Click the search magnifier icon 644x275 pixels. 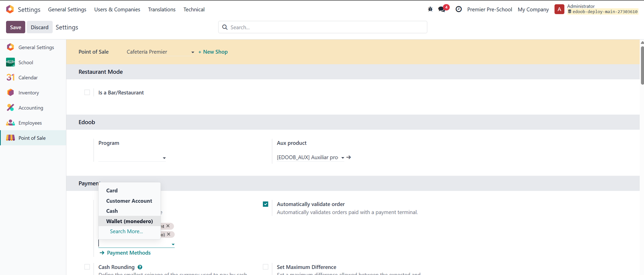point(225,27)
